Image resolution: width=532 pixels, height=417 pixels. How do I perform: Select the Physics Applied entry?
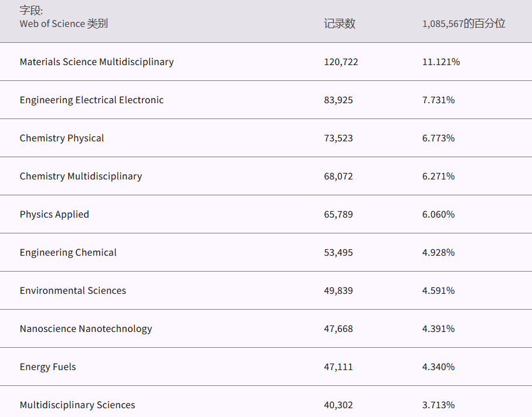click(x=55, y=214)
